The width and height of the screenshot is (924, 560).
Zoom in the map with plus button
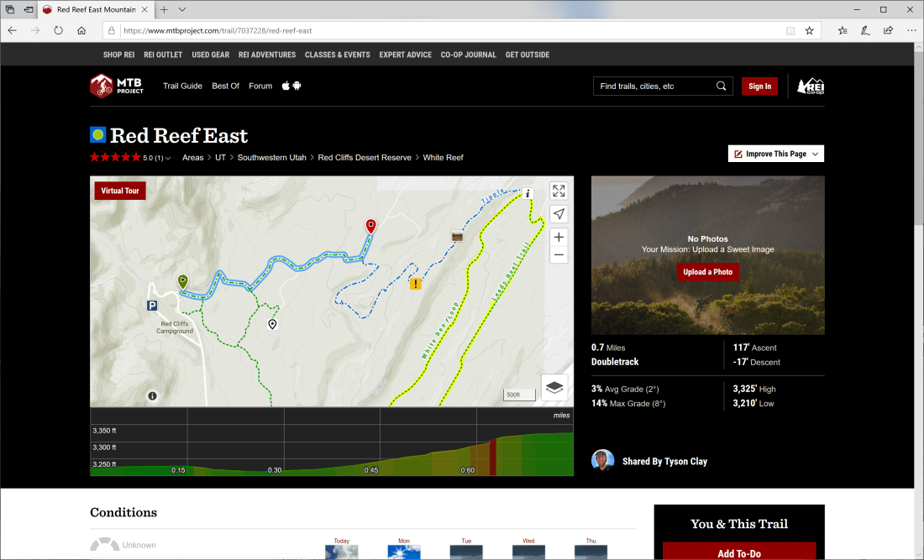click(559, 238)
